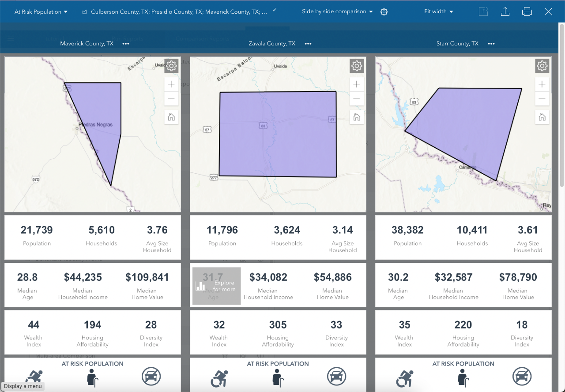Click Starr housing affordability value 220
Viewport: 565px width, 392px height.
[x=463, y=325]
